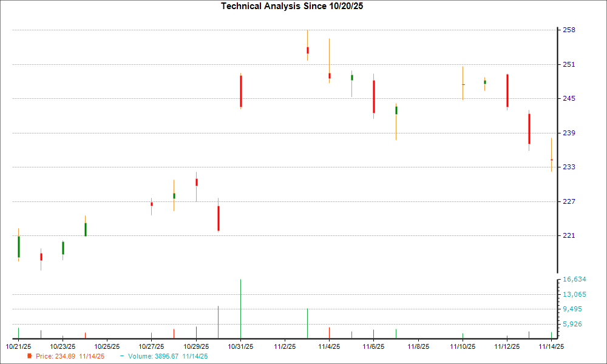Select the tall red candlestick on 10/31/25
The height and width of the screenshot is (364, 607).
pos(240,91)
